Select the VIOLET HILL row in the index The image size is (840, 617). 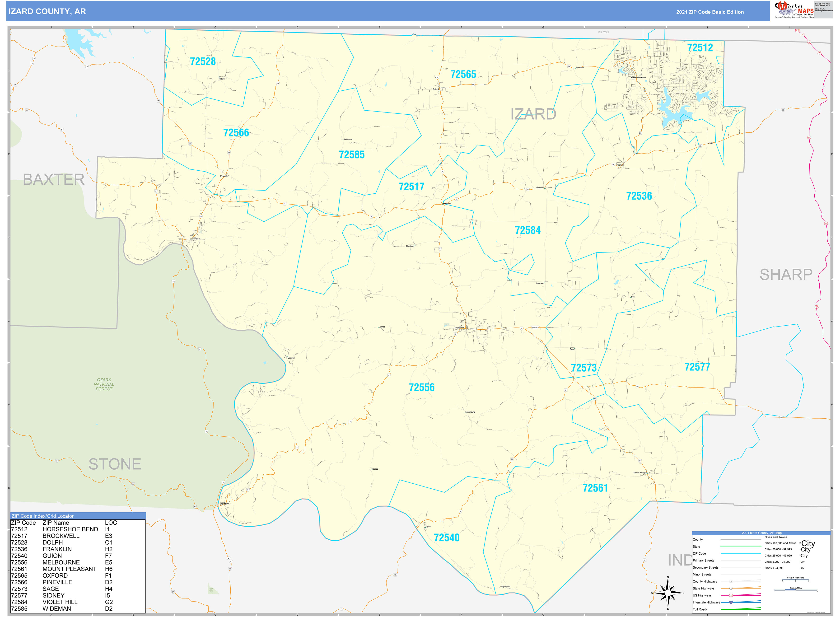78,602
